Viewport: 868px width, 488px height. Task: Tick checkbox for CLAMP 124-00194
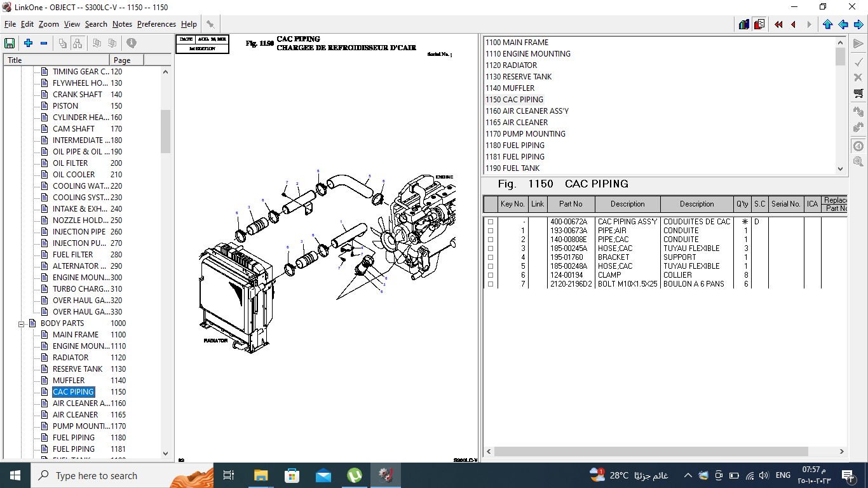[491, 275]
